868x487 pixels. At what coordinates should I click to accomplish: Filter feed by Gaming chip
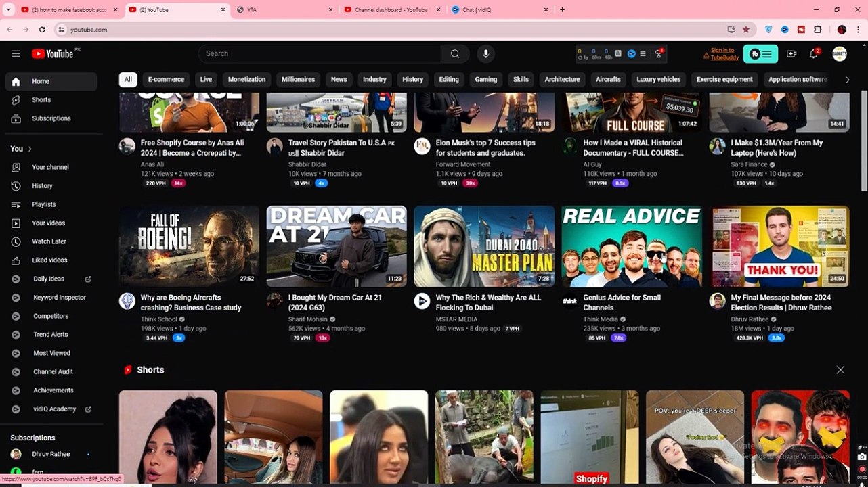[x=486, y=80]
